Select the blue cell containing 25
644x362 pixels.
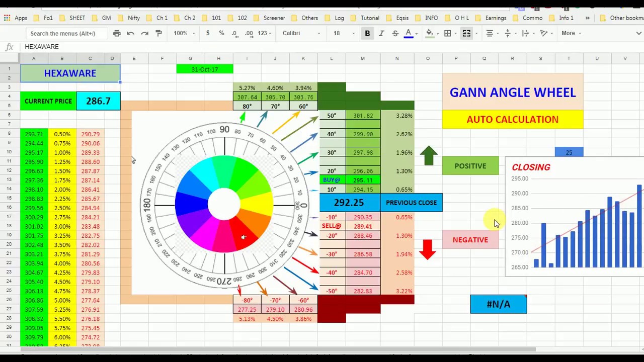pos(569,152)
